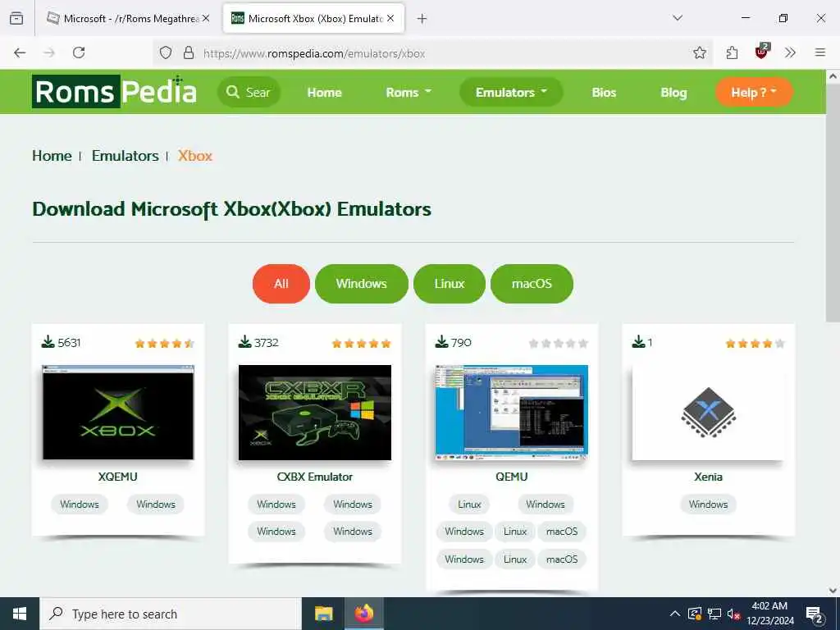Click the Firefox taskbar icon
840x630 pixels.
pyautogui.click(x=363, y=614)
